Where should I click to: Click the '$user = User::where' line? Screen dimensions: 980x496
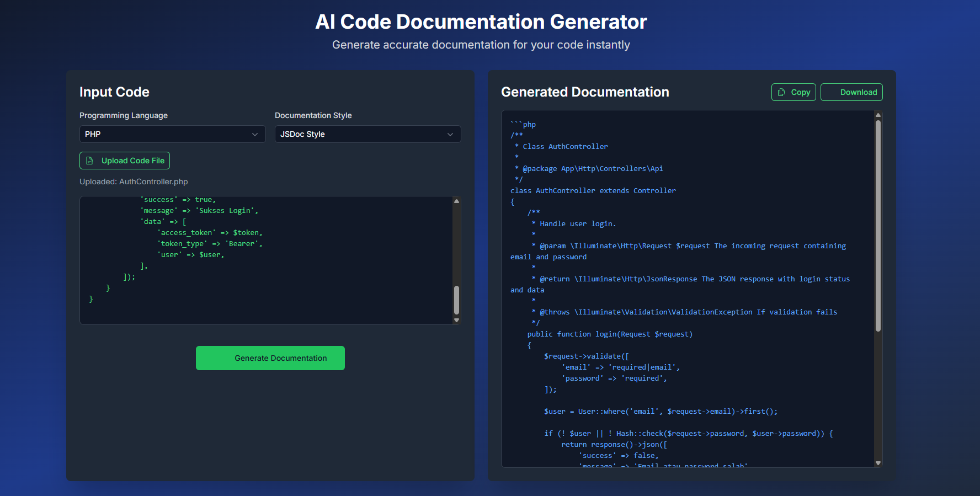point(661,412)
